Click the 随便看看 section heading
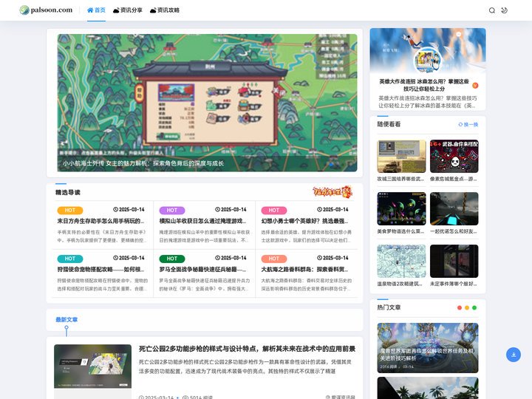The width and height of the screenshot is (532, 399). click(389, 124)
